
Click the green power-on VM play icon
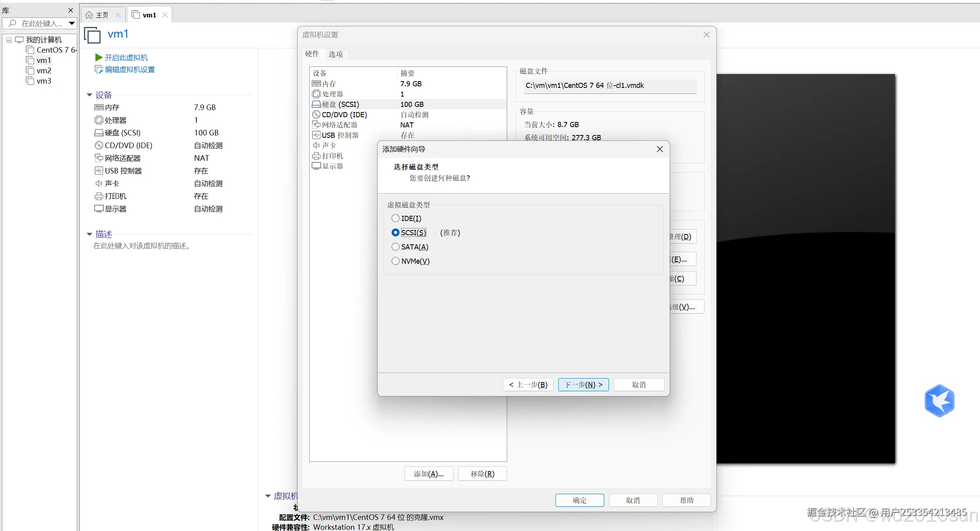[99, 57]
